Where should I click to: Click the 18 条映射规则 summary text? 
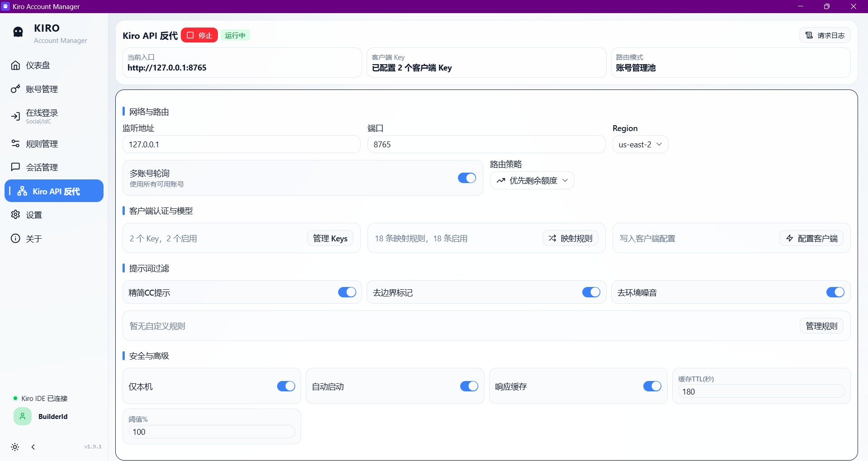point(421,238)
